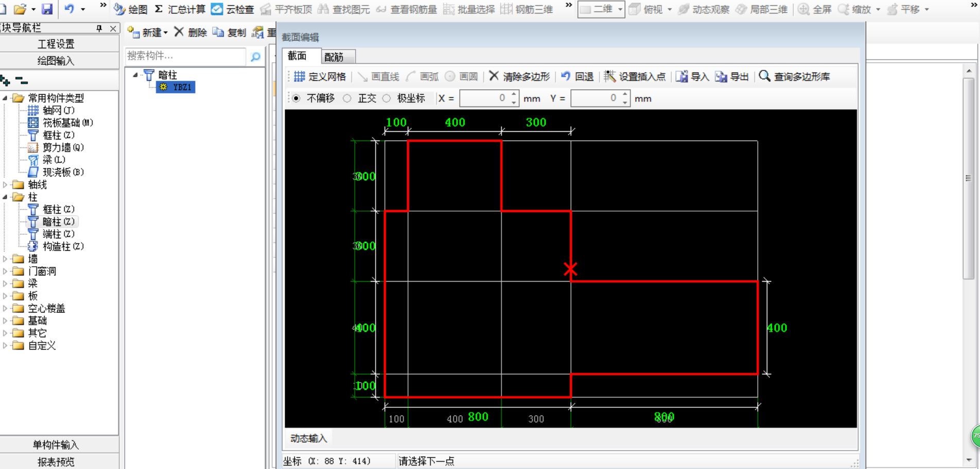Click 批量选择 batch select
Viewport: 980px width, 469px height.
[469, 9]
